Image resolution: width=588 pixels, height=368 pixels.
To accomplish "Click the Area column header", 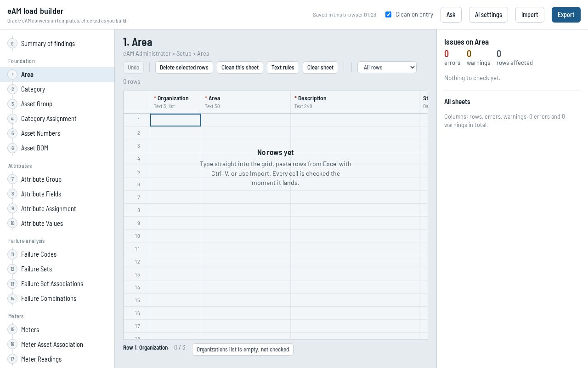I will point(246,102).
